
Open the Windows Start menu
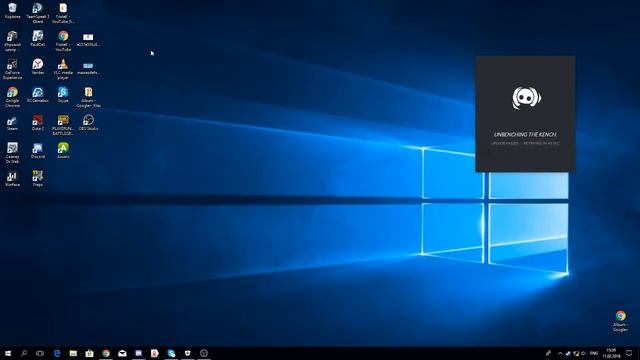[x=7, y=353]
